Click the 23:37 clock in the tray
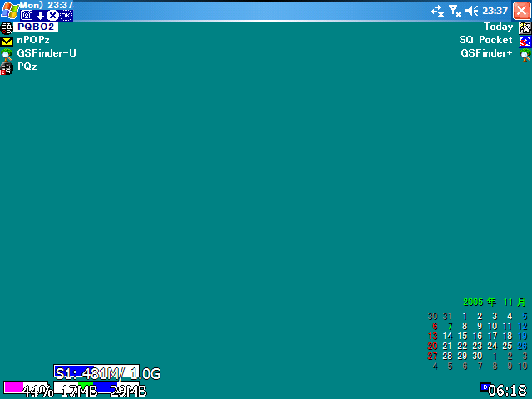The image size is (532, 399). click(495, 11)
